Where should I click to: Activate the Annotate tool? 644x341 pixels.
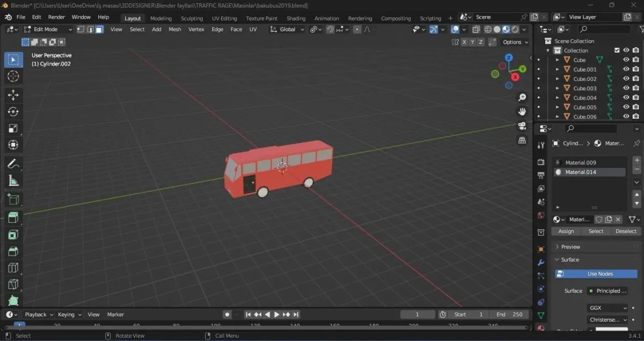coord(13,164)
